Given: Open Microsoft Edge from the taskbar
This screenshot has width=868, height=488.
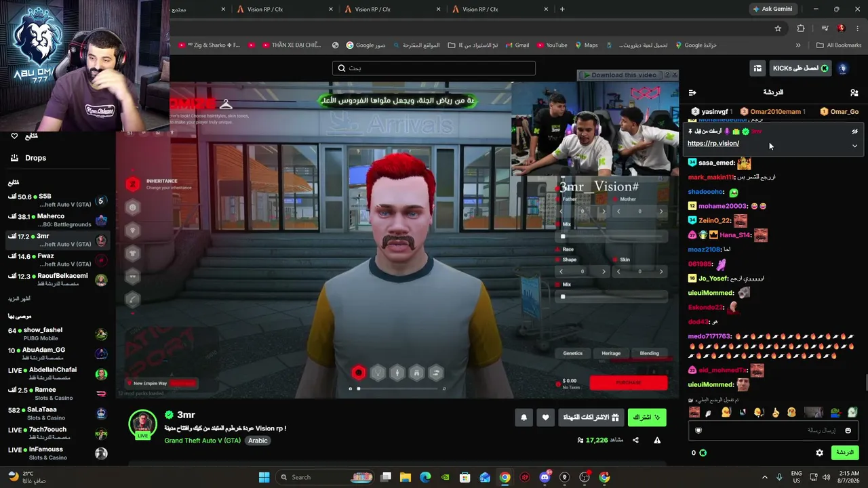Looking at the screenshot, I should tap(425, 477).
